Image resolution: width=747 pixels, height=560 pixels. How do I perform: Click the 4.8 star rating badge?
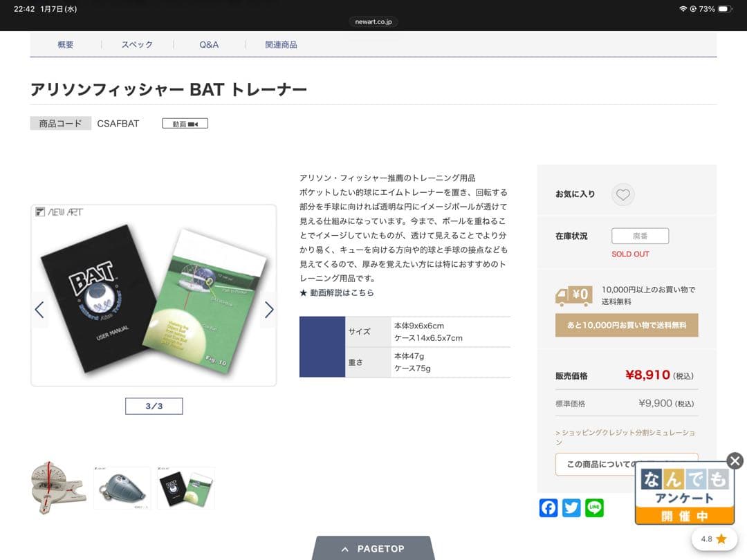click(x=714, y=539)
